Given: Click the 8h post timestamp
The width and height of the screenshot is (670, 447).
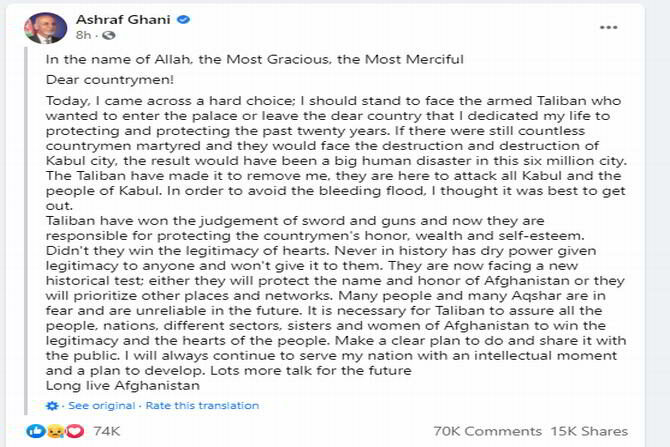Looking at the screenshot, I should [83, 35].
